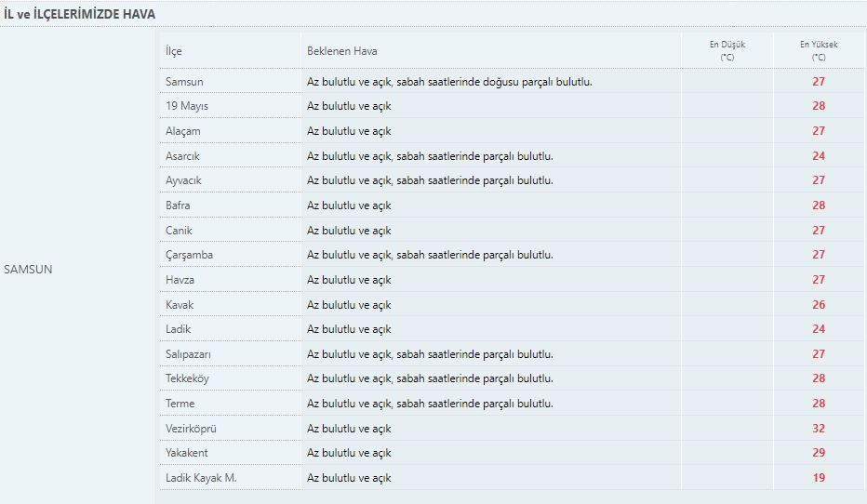Select the SAMSUN province label
Image resolution: width=867 pixels, height=504 pixels.
[28, 269]
